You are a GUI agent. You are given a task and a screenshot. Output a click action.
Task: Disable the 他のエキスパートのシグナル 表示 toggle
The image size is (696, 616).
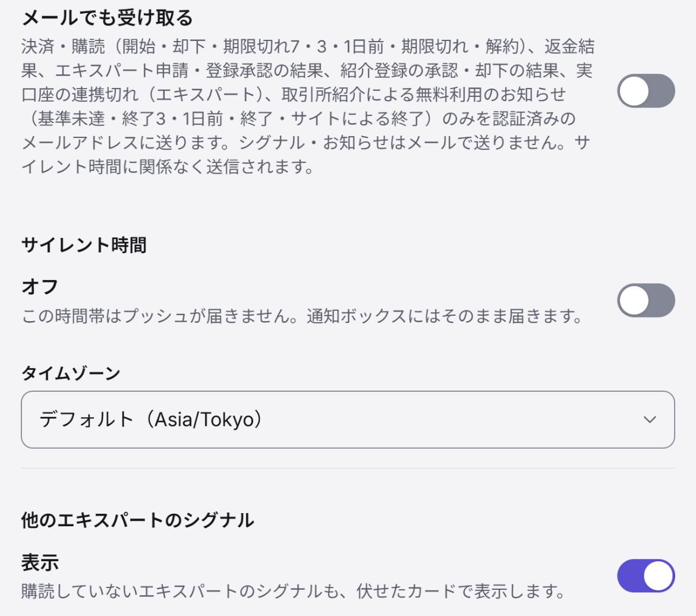click(646, 576)
